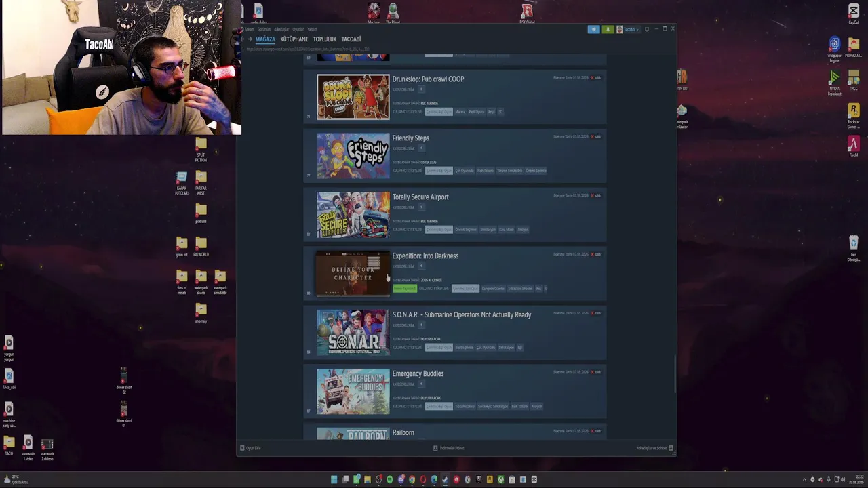
Task: Click the Windows Start button on taskbar
Action: click(x=334, y=480)
